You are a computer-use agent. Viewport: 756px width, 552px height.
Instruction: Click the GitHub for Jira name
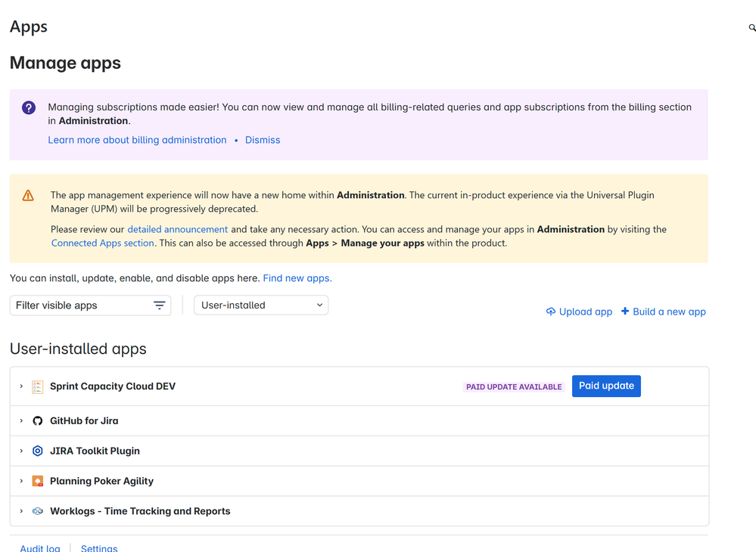[84, 421]
